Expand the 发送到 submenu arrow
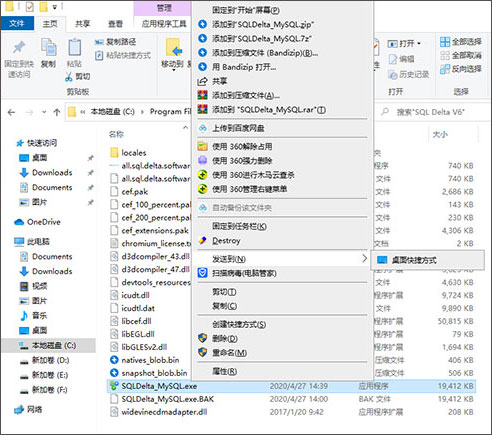Screen dimensions: 492x435 [x=365, y=259]
